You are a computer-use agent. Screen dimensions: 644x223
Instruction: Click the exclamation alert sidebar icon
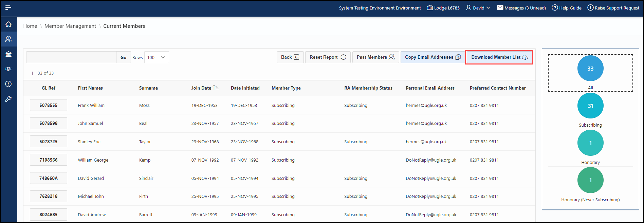8,84
